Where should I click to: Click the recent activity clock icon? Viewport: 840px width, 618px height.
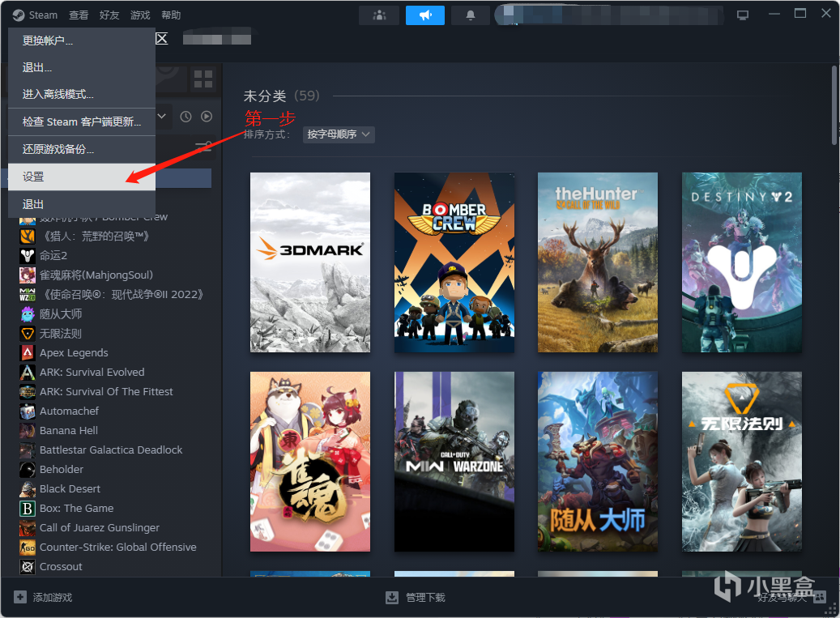(x=185, y=116)
